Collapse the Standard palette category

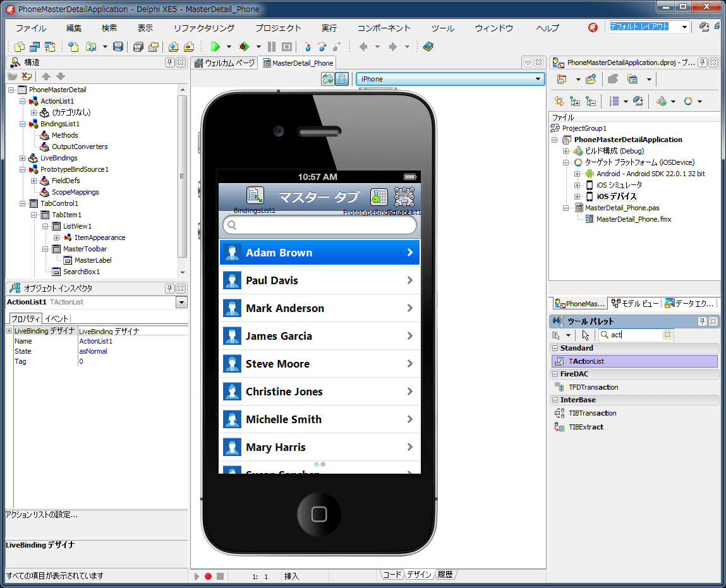pyautogui.click(x=555, y=348)
